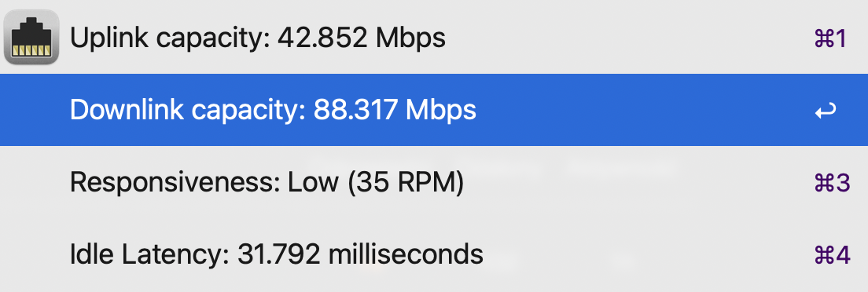Click the (35 RPM) text
Screen dimensions: 868x292
point(406,183)
